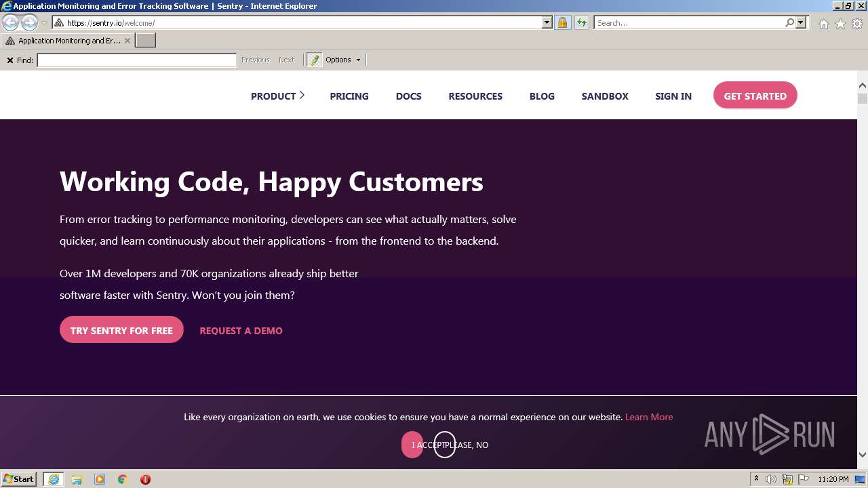The image size is (868, 488).
Task: Open the DOCS link
Action: [408, 96]
